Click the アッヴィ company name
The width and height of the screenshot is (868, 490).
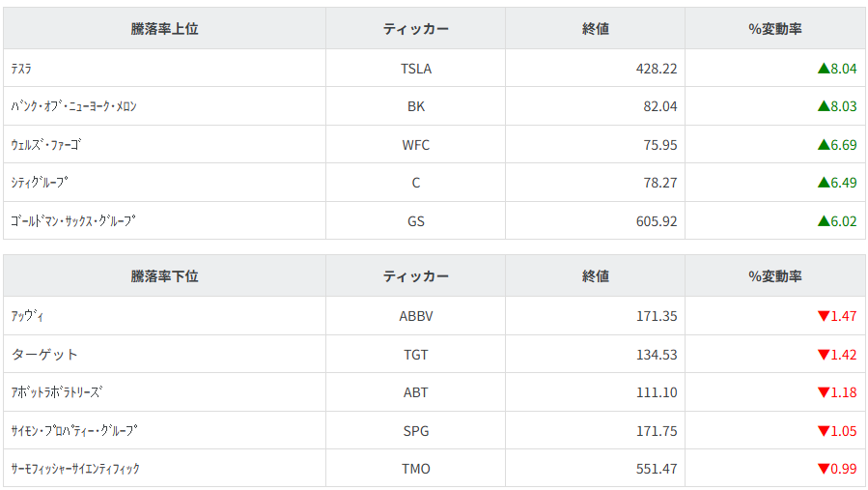(x=27, y=316)
